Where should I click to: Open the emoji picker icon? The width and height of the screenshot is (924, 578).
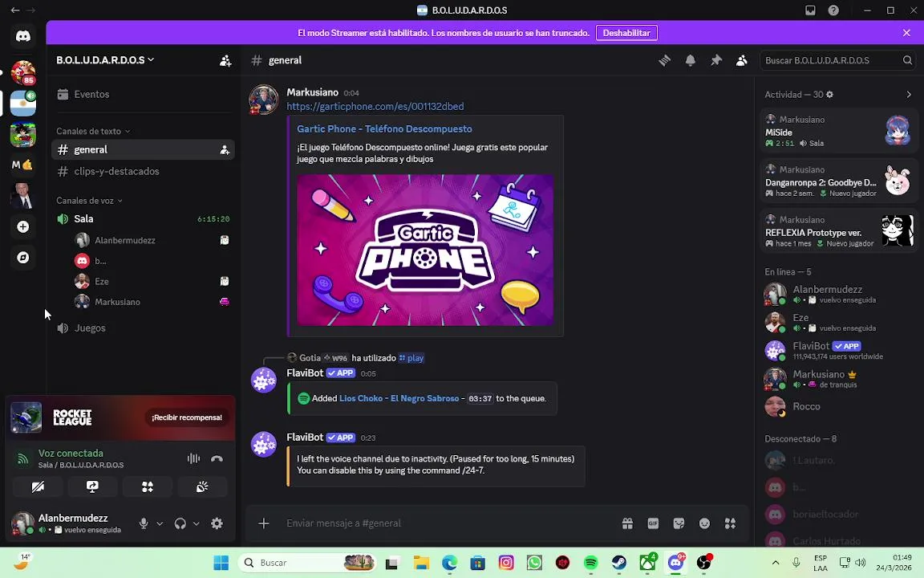(x=705, y=523)
